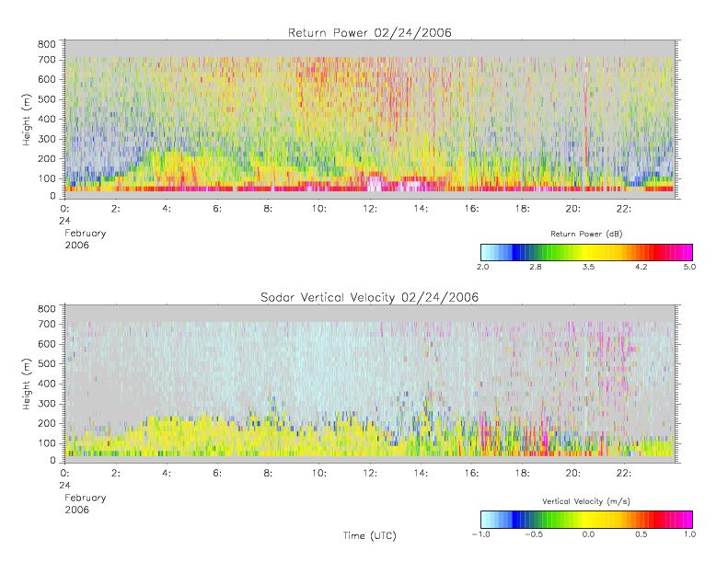Click the top plot 'Height (m)' axis label
The image size is (728, 562).
(26, 120)
